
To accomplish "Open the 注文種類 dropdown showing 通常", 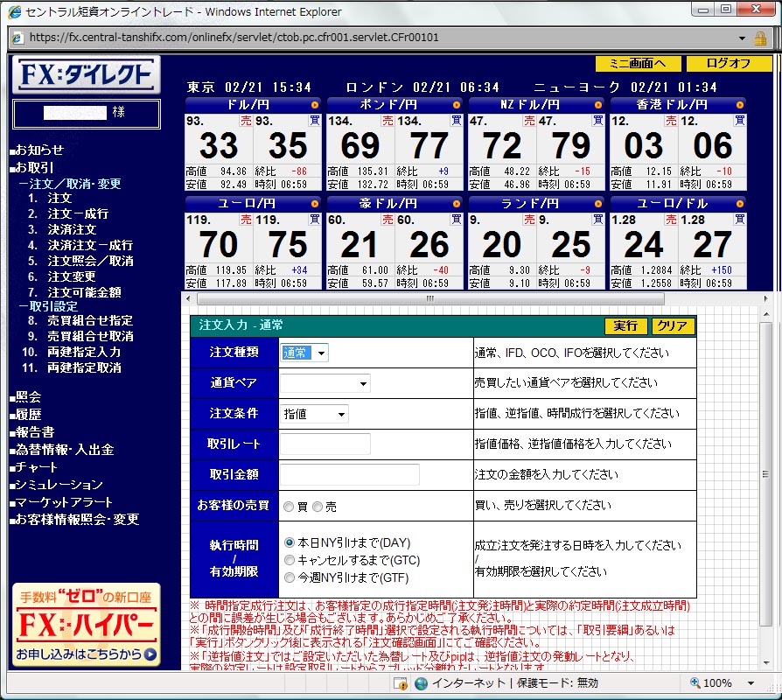I will point(304,353).
